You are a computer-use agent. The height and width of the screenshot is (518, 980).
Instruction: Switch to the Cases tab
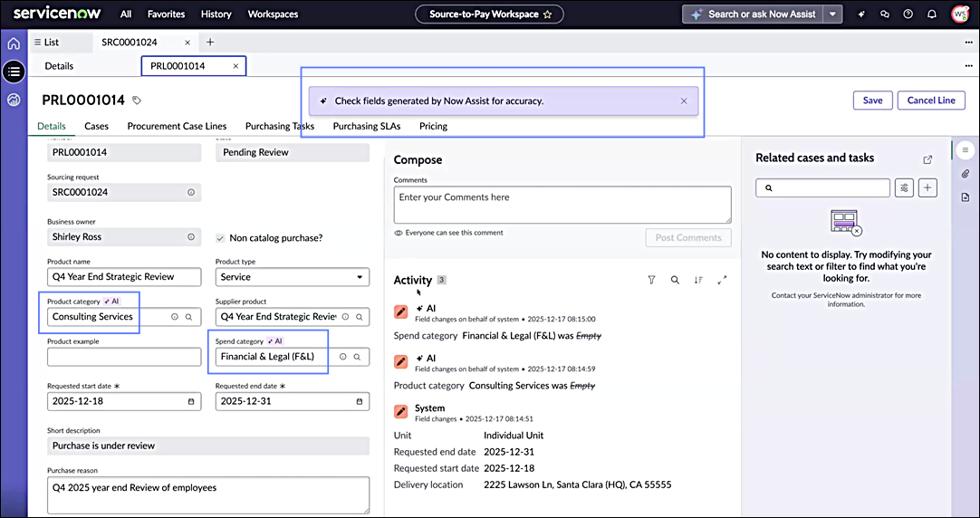coord(96,126)
